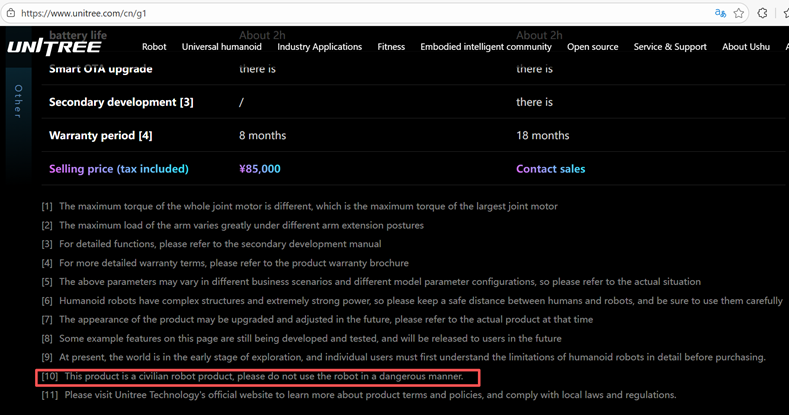The image size is (789, 415).
Task: Select the Other side tab
Action: tap(18, 102)
